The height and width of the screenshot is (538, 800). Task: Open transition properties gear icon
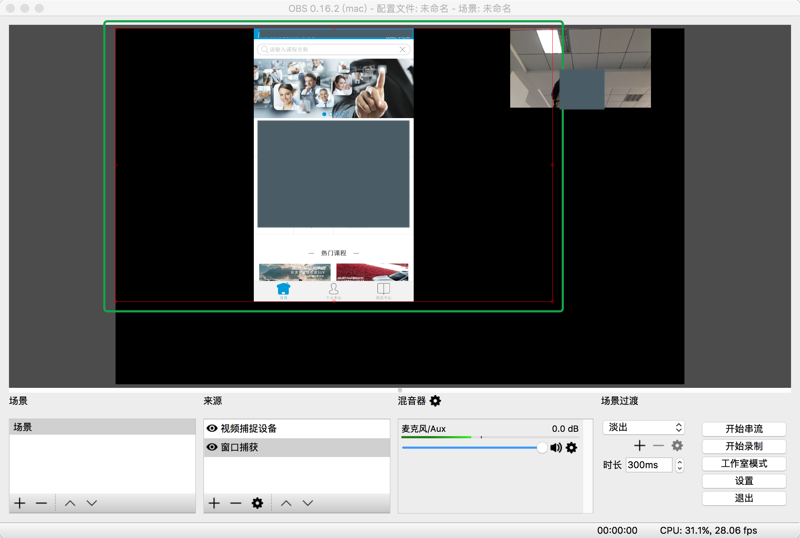(677, 446)
